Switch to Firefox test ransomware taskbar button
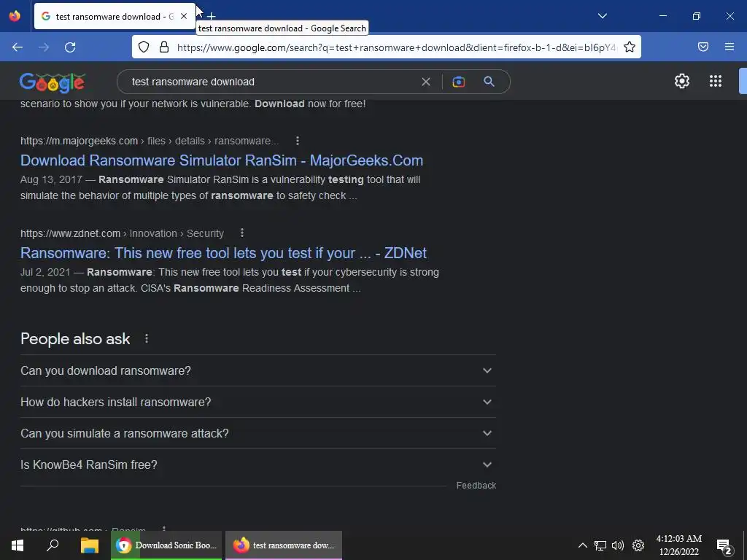This screenshot has width=747, height=560. coord(284,545)
